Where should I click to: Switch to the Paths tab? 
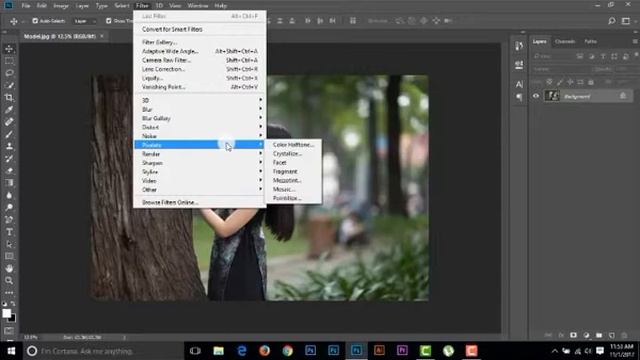[590, 41]
